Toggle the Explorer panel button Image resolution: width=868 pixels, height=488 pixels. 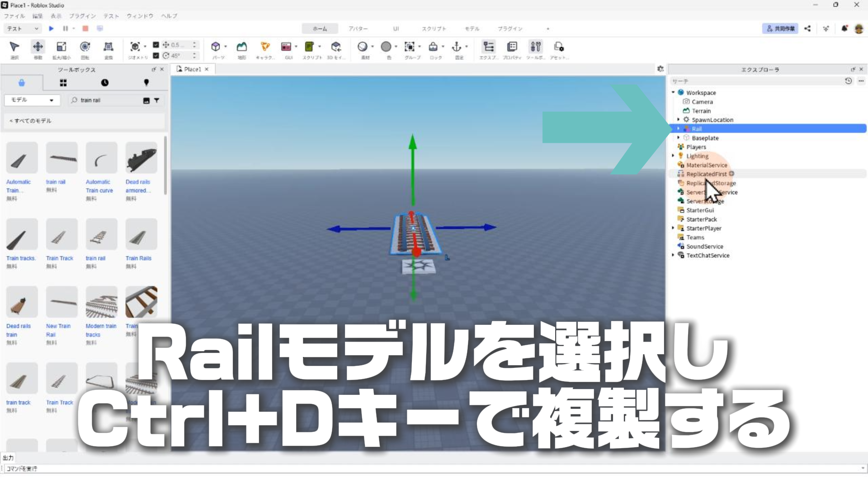[488, 47]
